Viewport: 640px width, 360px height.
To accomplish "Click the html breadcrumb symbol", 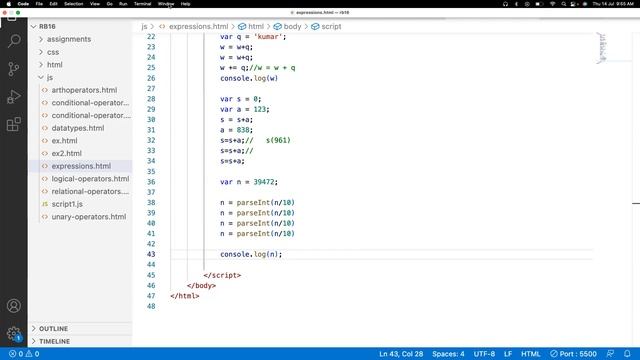I will [251, 27].
